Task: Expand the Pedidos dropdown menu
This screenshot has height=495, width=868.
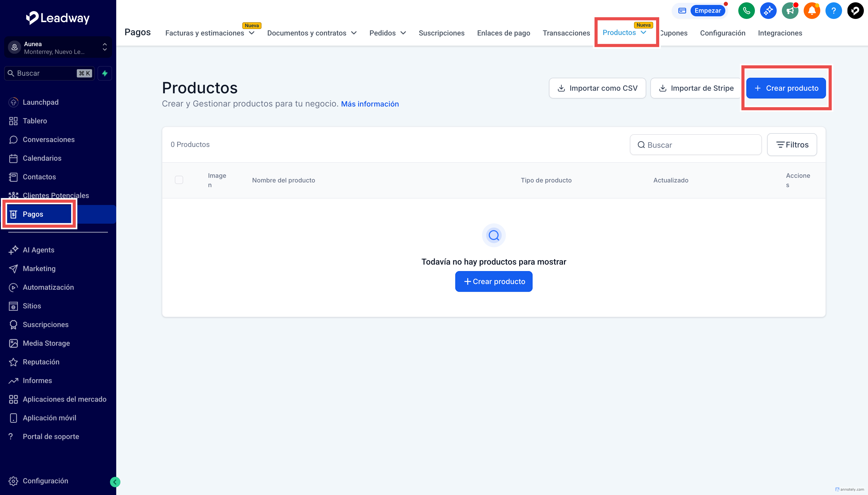Action: pyautogui.click(x=388, y=33)
